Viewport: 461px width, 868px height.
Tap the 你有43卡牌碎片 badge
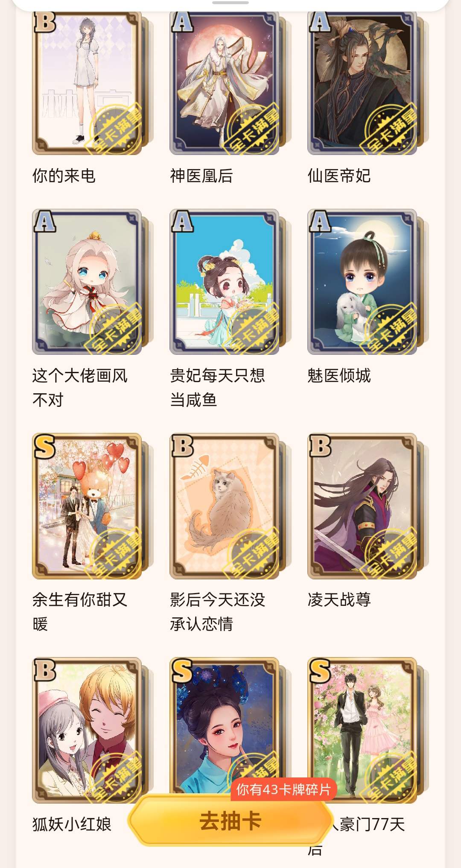[284, 789]
